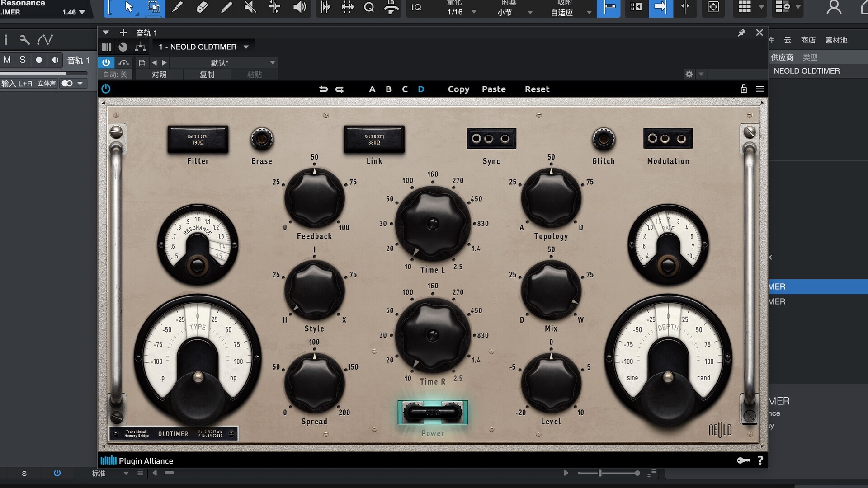Click the routing icon in plugin header

(x=141, y=47)
